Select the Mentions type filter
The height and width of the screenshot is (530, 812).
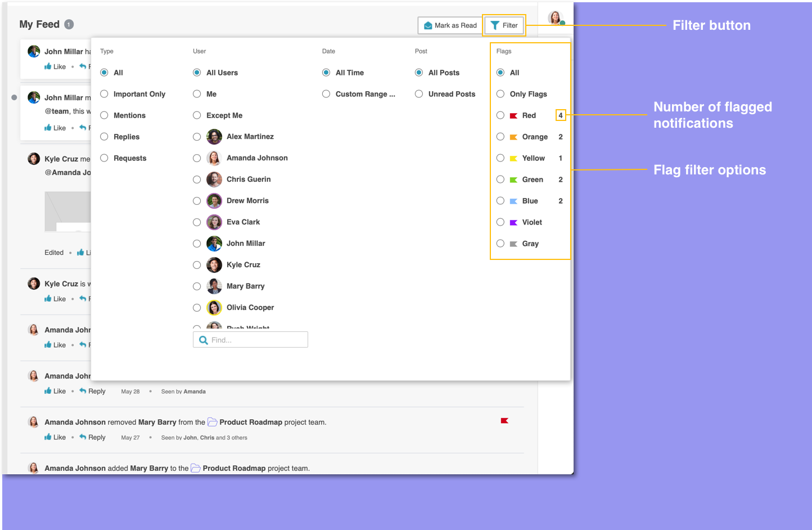pos(105,115)
